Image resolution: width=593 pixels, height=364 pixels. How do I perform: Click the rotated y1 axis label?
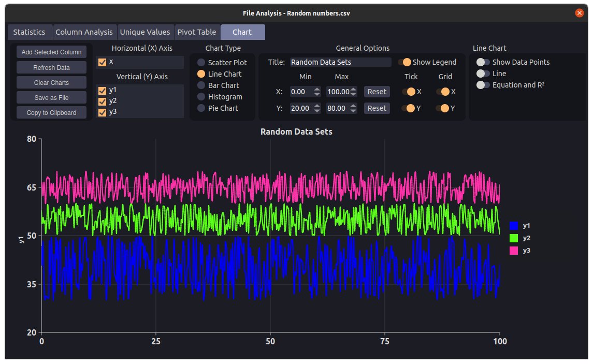21,240
